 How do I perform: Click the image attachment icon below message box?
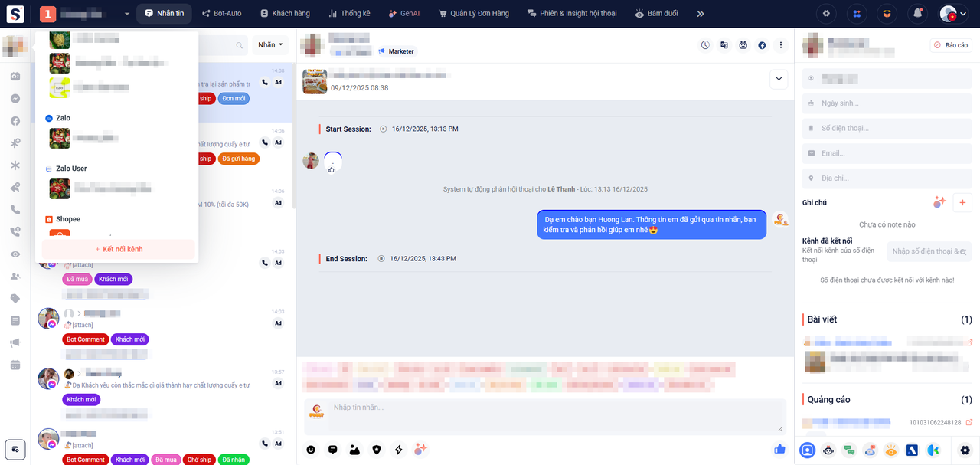[354, 450]
